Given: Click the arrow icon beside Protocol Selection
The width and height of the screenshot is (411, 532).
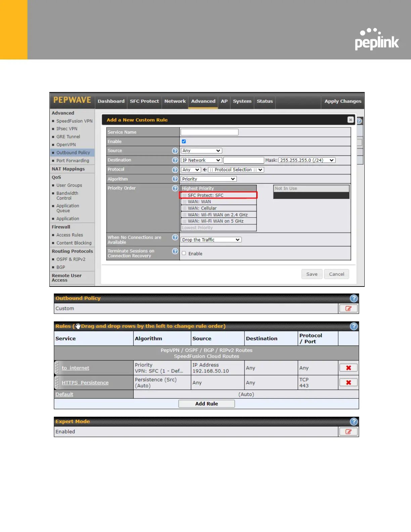Looking at the screenshot, I should pyautogui.click(x=205, y=170).
